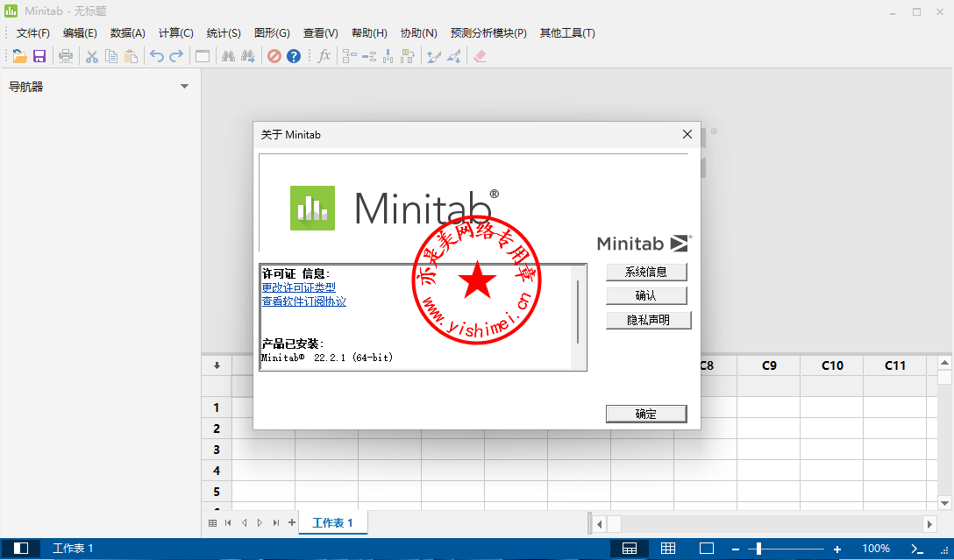Switch to output-only view in status bar
Image resolution: width=954 pixels, height=560 pixels.
tap(707, 549)
